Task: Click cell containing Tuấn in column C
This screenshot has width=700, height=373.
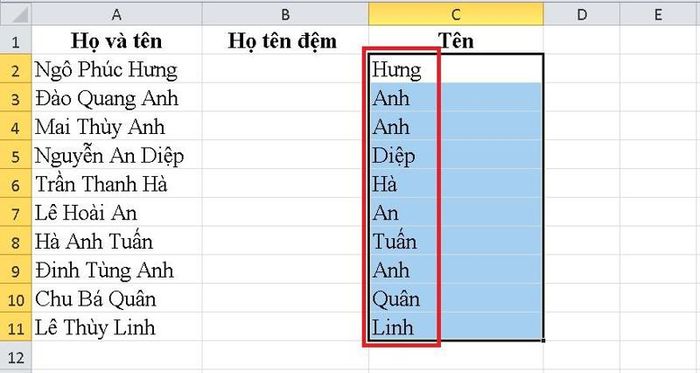Action: (456, 241)
